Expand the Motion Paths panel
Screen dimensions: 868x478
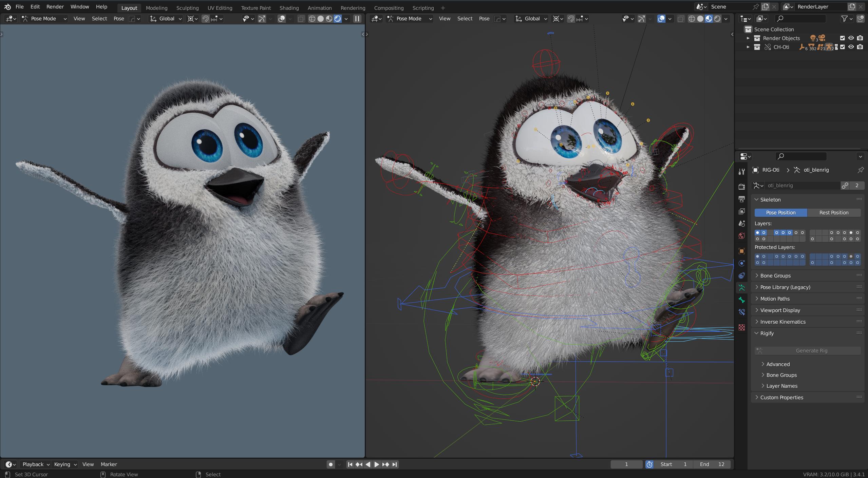point(775,299)
